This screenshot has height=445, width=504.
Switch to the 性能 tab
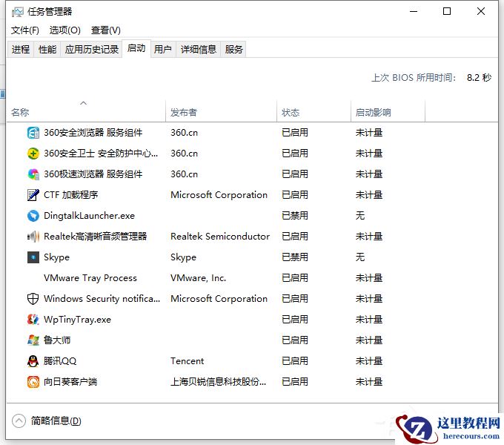(x=47, y=49)
